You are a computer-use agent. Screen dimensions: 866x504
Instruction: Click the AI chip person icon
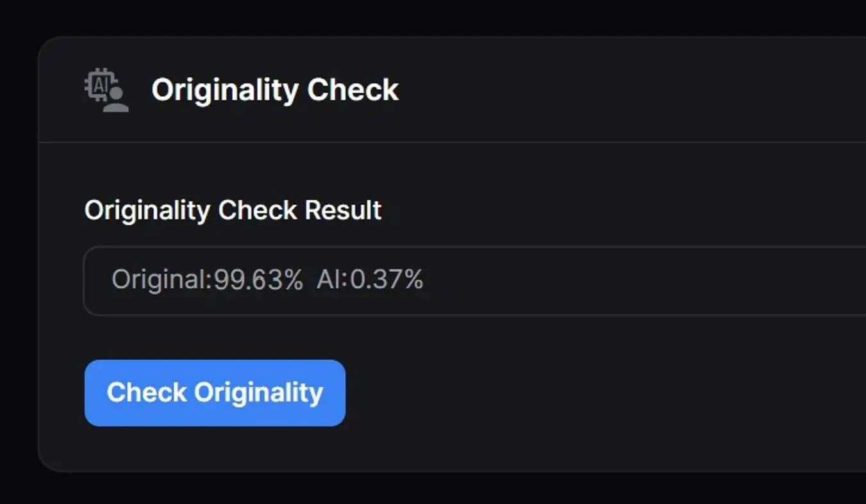106,90
